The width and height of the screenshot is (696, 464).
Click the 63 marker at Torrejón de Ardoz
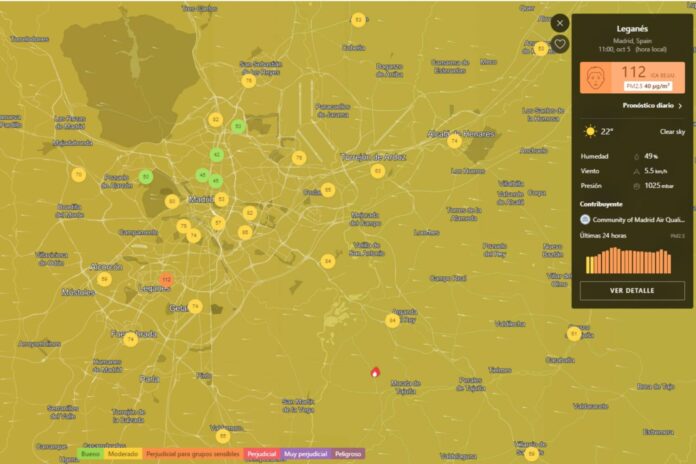click(377, 171)
